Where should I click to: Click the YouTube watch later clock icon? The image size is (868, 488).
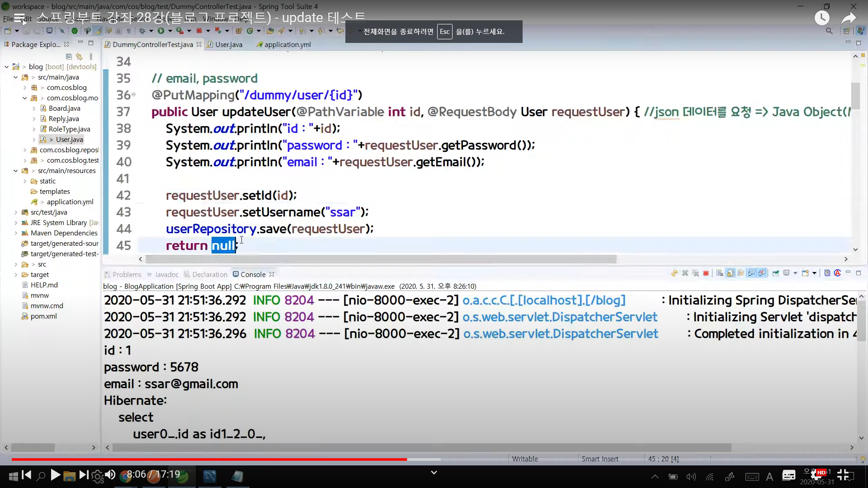tap(822, 18)
